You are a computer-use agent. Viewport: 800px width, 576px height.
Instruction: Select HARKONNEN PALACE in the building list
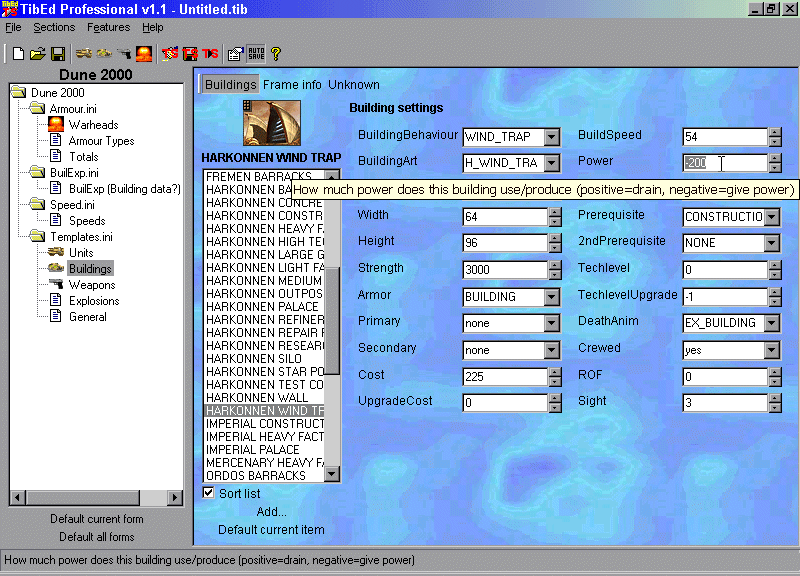point(264,307)
